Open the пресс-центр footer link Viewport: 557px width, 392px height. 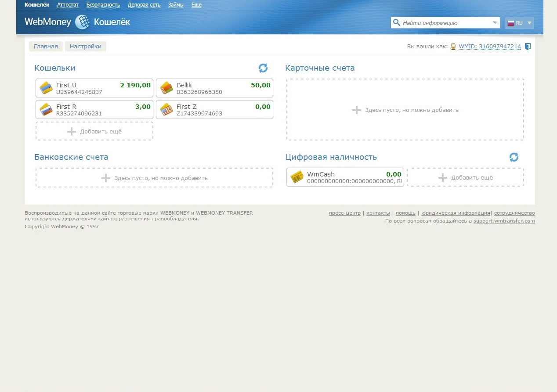345,213
